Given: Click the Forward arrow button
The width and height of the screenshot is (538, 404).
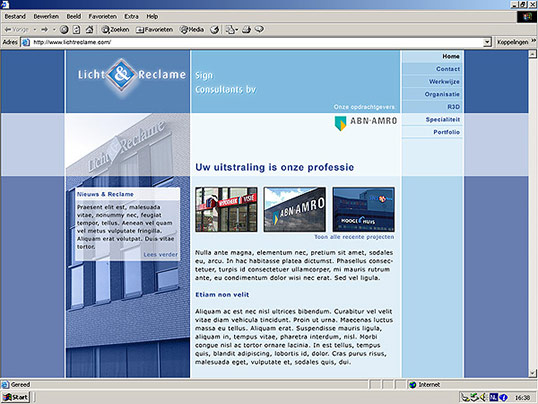Looking at the screenshot, I should pos(44,30).
